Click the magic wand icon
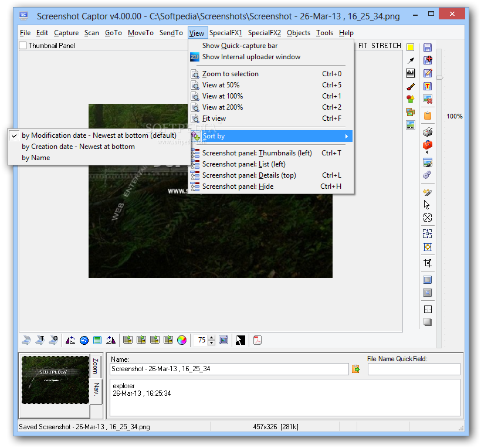 pos(428,192)
